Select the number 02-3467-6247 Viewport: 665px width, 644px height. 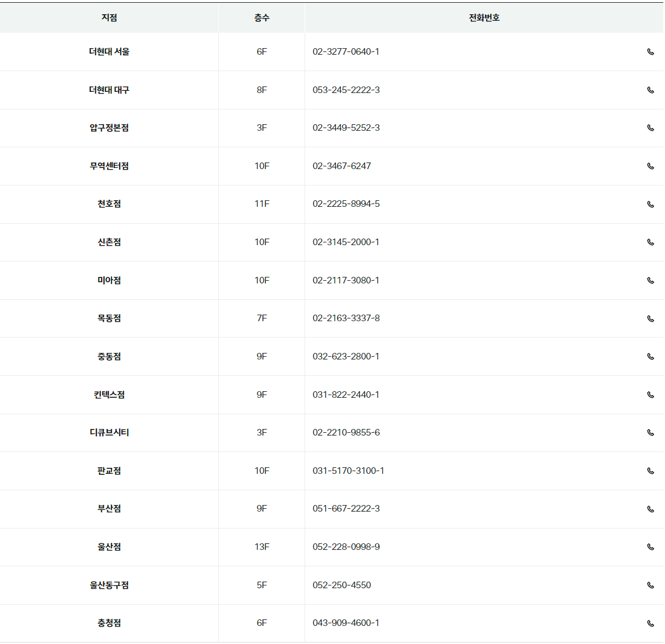pos(342,166)
